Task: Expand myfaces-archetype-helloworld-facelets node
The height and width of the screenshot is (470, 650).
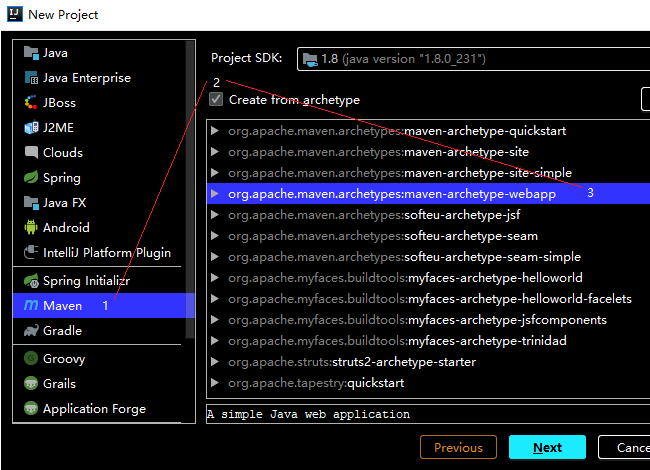Action: pos(215,299)
